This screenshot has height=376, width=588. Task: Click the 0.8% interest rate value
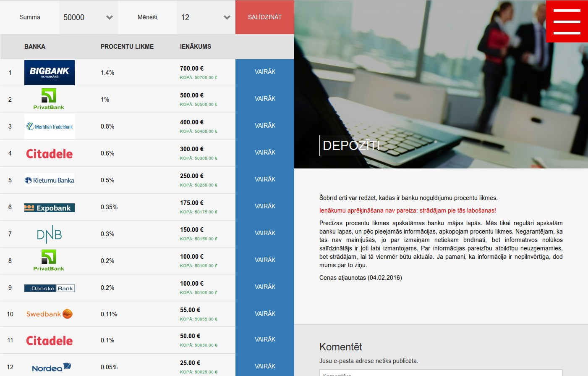point(107,126)
